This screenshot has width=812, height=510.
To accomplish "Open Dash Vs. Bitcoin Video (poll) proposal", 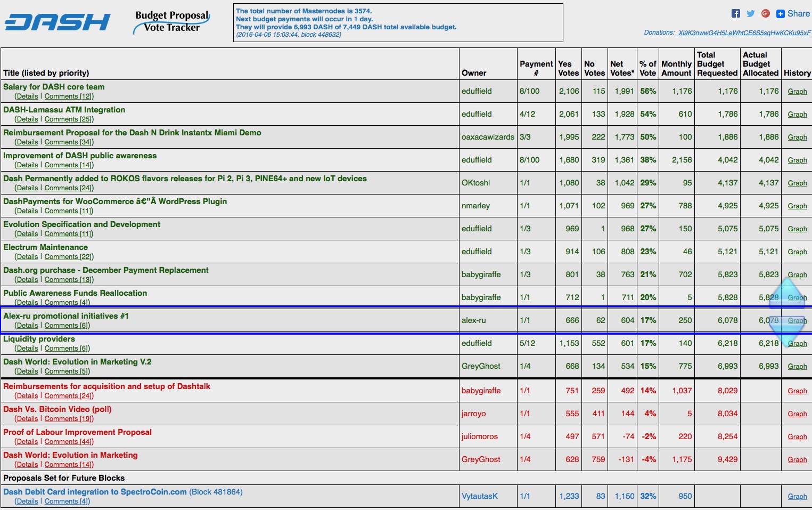I will point(58,409).
